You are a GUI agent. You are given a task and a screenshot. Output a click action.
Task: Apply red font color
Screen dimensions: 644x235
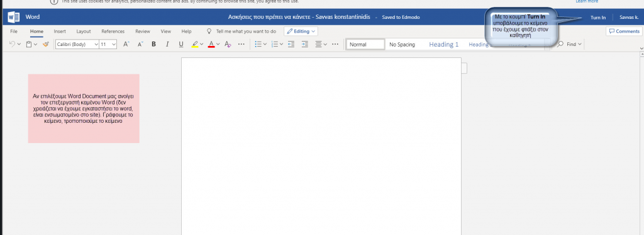coord(211,44)
